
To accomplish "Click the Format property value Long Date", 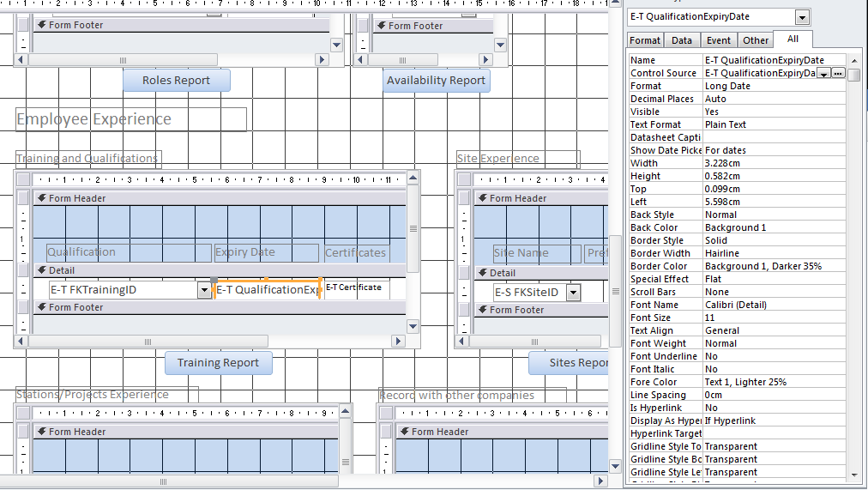I will coord(775,86).
